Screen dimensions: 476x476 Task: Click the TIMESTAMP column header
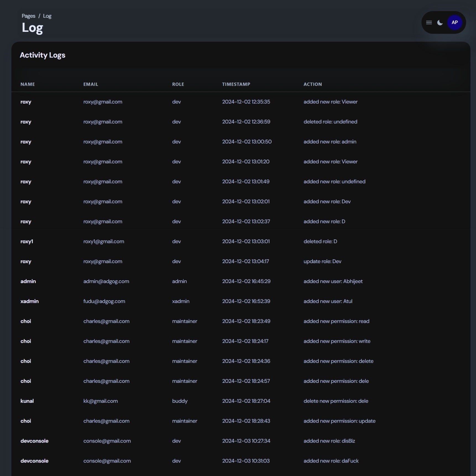(x=236, y=84)
